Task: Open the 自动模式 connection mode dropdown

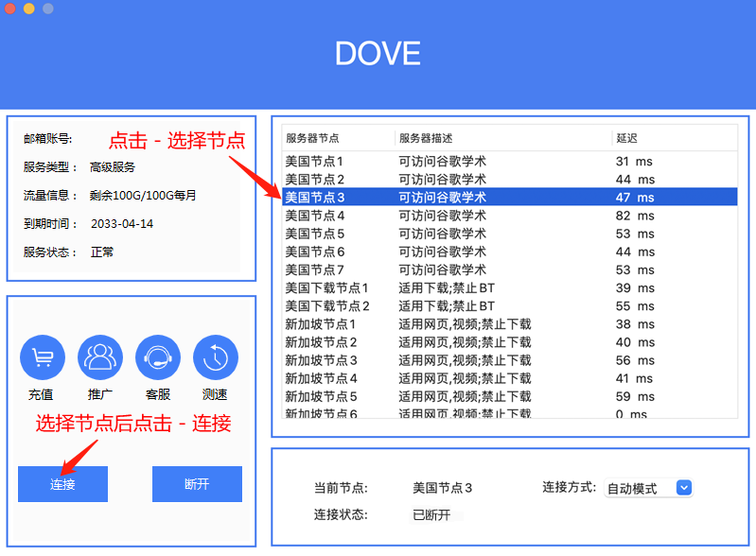Action: [648, 488]
